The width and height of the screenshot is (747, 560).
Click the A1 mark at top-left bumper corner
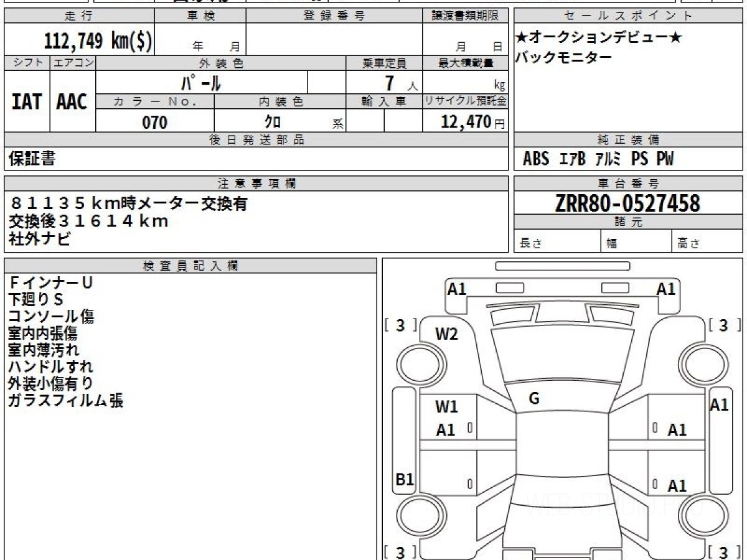457,289
